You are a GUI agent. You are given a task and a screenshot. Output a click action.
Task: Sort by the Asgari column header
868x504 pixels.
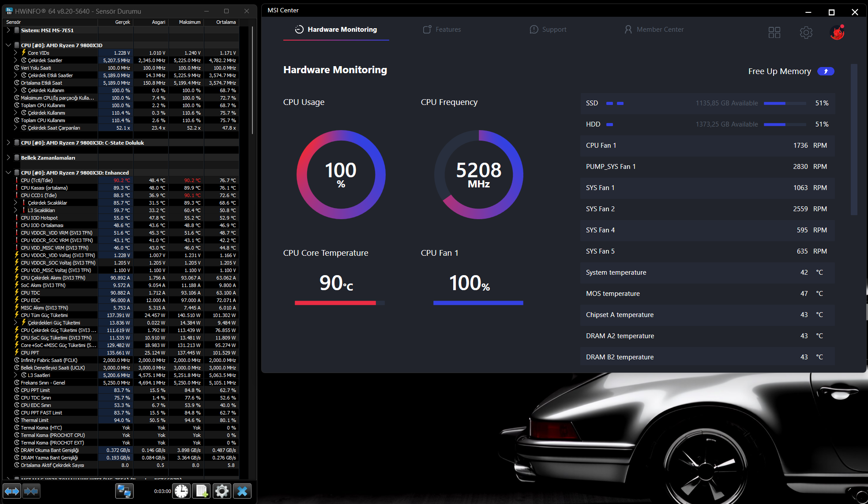click(x=151, y=22)
